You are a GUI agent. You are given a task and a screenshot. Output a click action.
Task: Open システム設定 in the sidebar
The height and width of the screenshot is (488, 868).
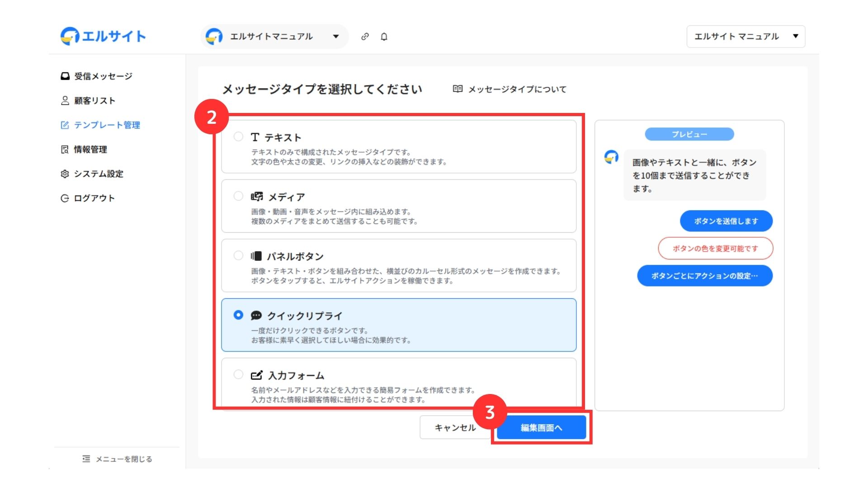pyautogui.click(x=98, y=174)
